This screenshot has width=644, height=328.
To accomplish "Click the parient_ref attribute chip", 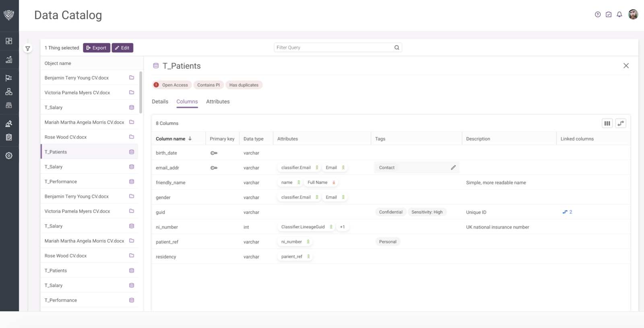I will click(x=295, y=256).
